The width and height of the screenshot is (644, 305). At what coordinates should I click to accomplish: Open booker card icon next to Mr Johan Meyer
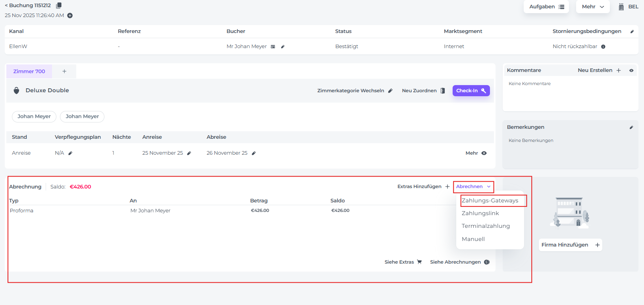click(x=273, y=47)
